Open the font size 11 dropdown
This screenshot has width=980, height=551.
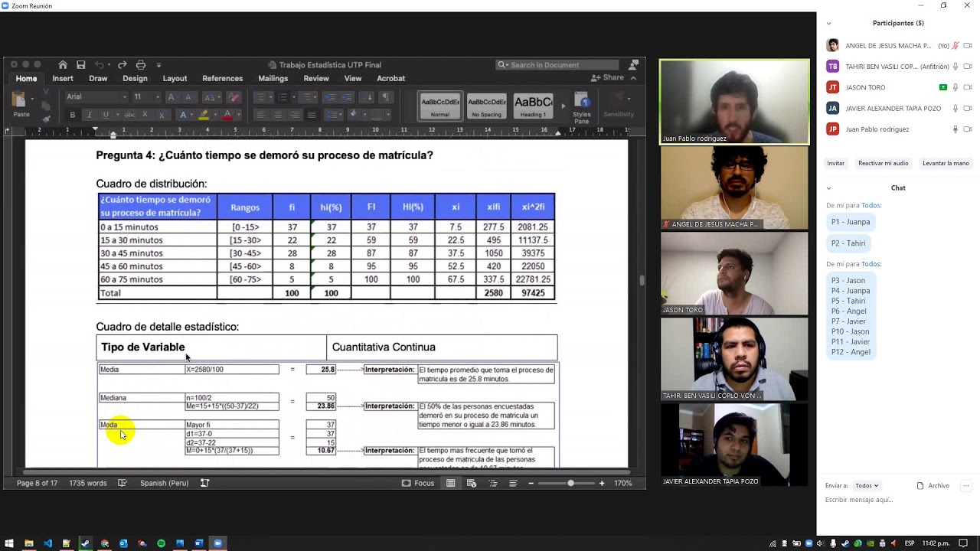pos(158,97)
